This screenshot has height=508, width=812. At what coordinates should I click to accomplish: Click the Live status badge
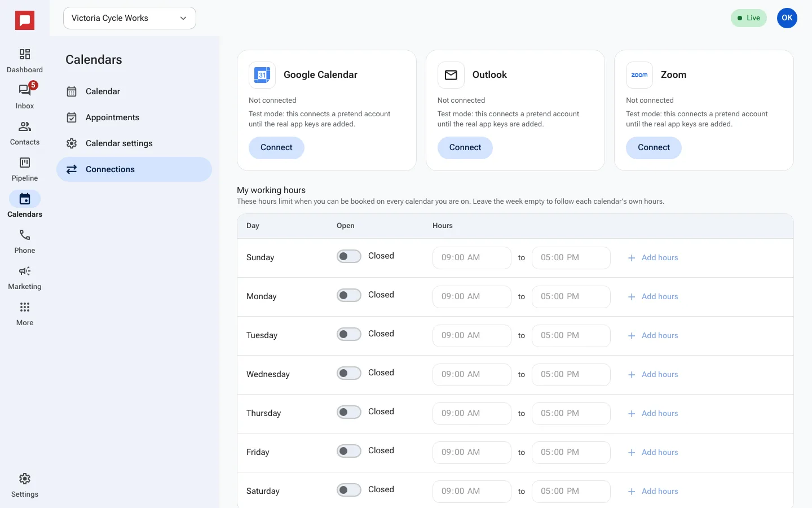coord(749,18)
